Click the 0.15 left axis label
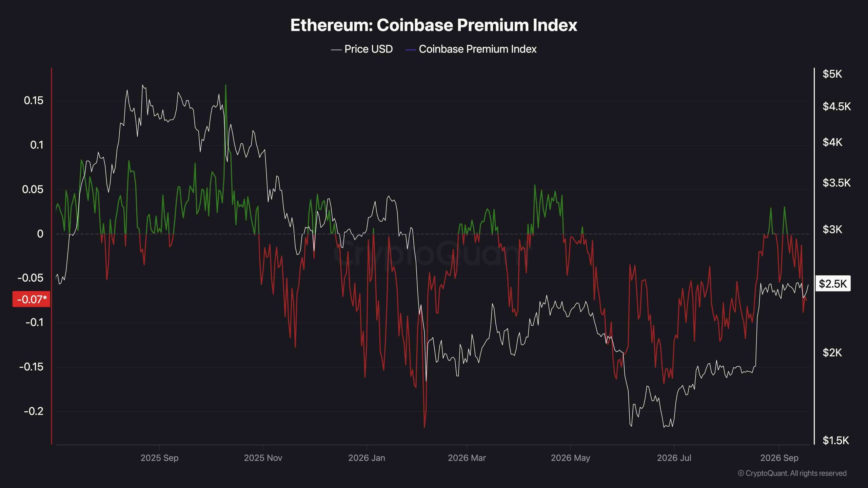Image resolution: width=868 pixels, height=488 pixels. 34,101
